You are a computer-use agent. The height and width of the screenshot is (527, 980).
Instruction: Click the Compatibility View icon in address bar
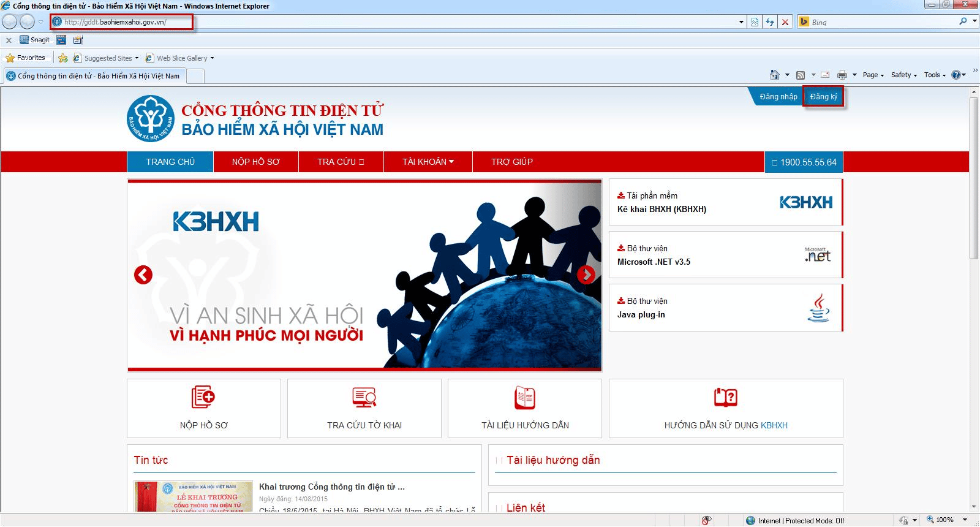[755, 22]
